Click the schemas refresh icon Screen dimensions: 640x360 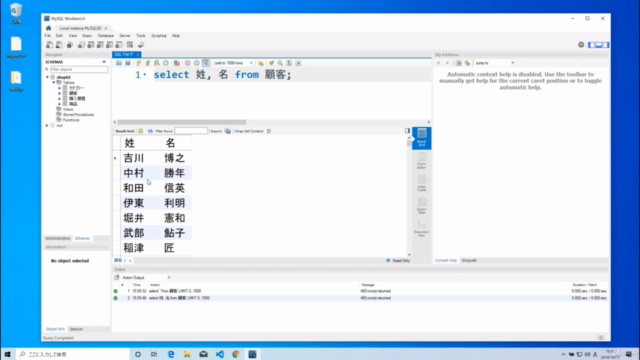pos(104,62)
